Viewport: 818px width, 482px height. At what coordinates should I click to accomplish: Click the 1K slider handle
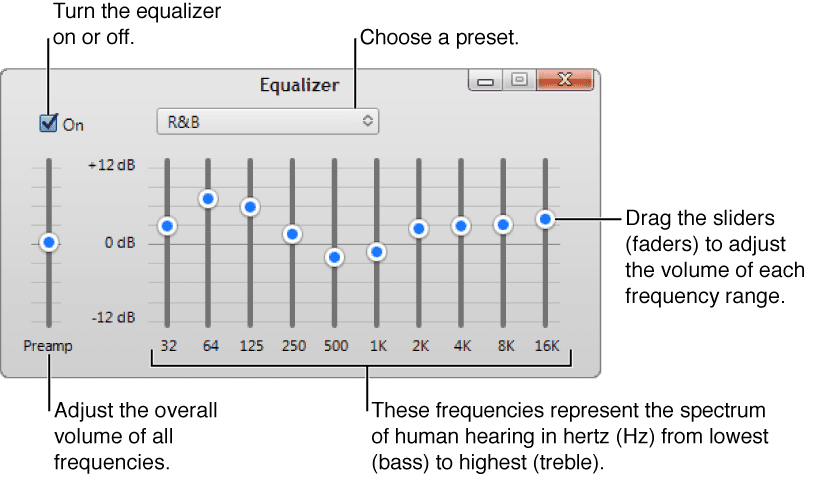pyautogui.click(x=376, y=252)
